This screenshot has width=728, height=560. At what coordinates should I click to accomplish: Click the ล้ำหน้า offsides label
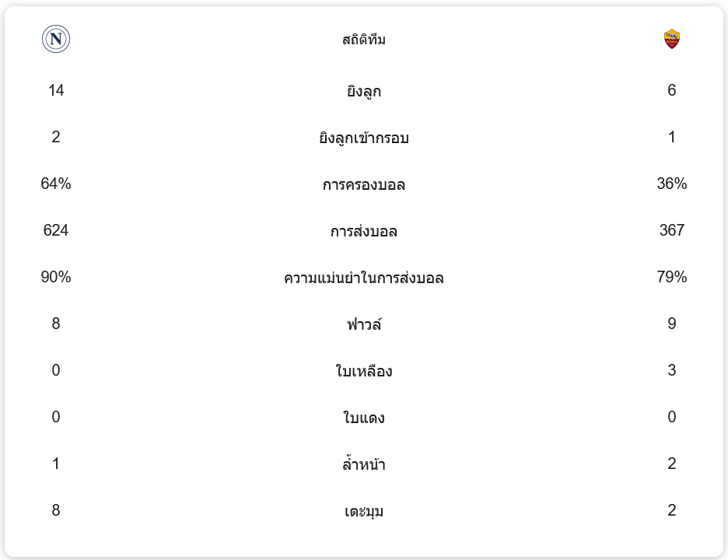[x=364, y=464]
